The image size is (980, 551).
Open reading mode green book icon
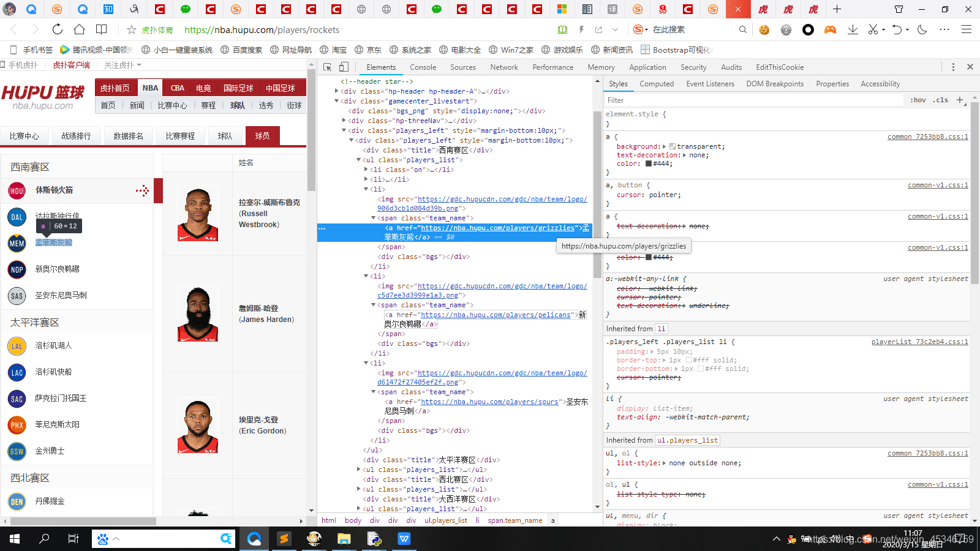pos(562,29)
